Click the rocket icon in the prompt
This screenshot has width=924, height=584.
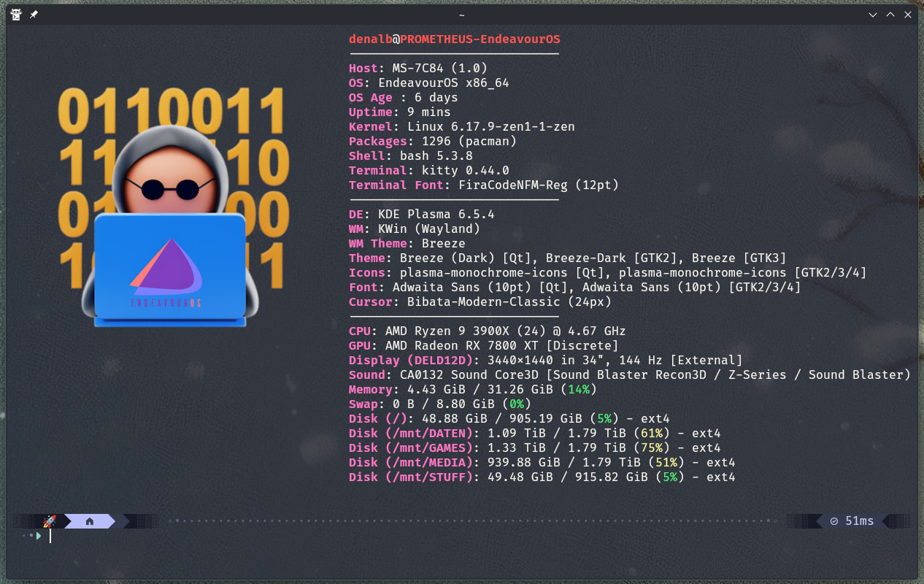[50, 521]
